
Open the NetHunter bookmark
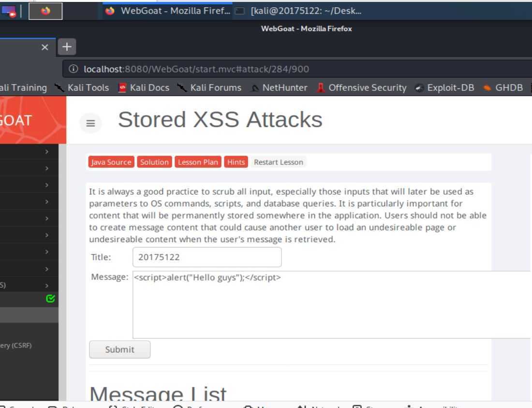click(x=279, y=87)
